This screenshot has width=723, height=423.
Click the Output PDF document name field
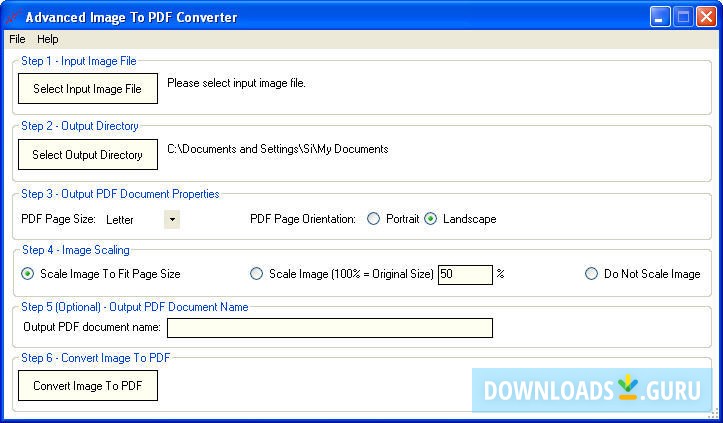point(330,328)
